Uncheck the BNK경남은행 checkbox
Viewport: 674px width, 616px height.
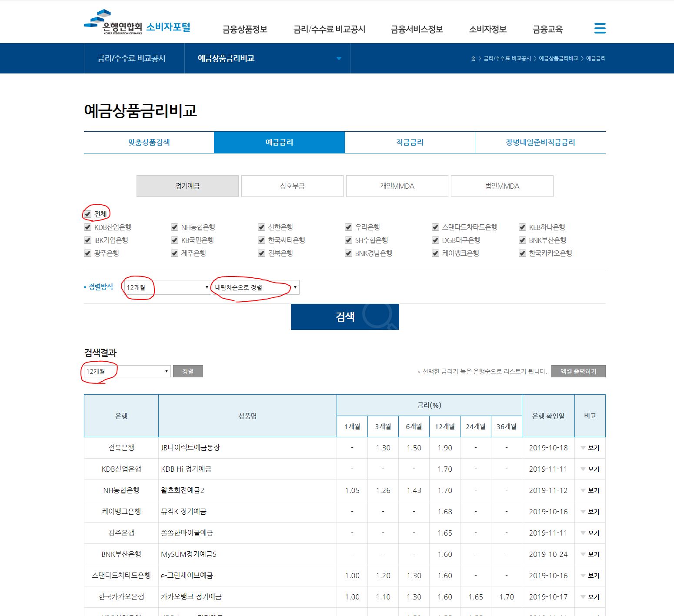pos(348,253)
